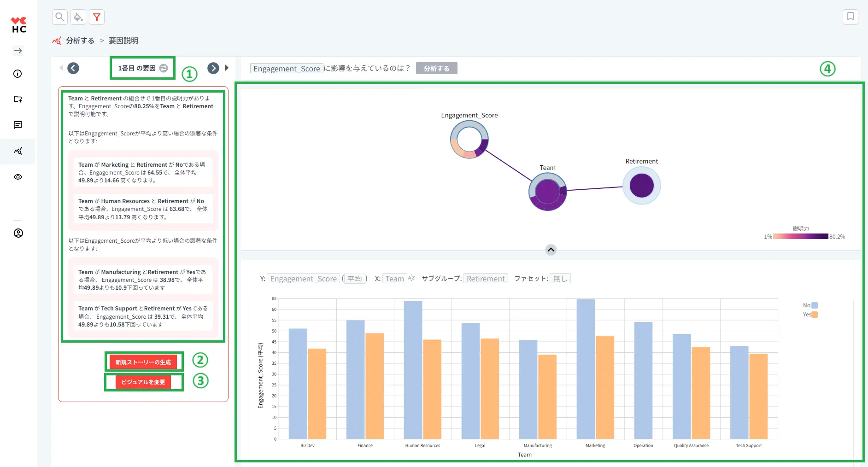The height and width of the screenshot is (467, 868).
Task: Open the paint bucket color tool
Action: (78, 17)
